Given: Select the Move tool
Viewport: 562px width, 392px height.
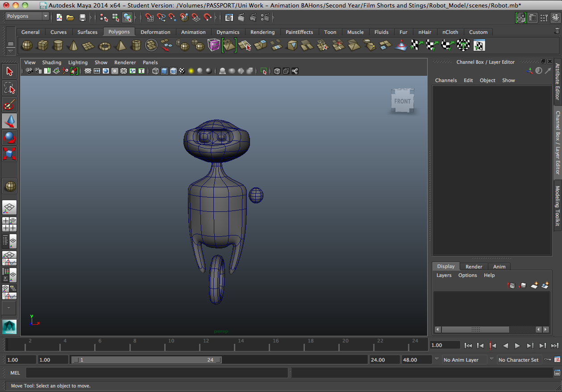Looking at the screenshot, I should pos(9,120).
